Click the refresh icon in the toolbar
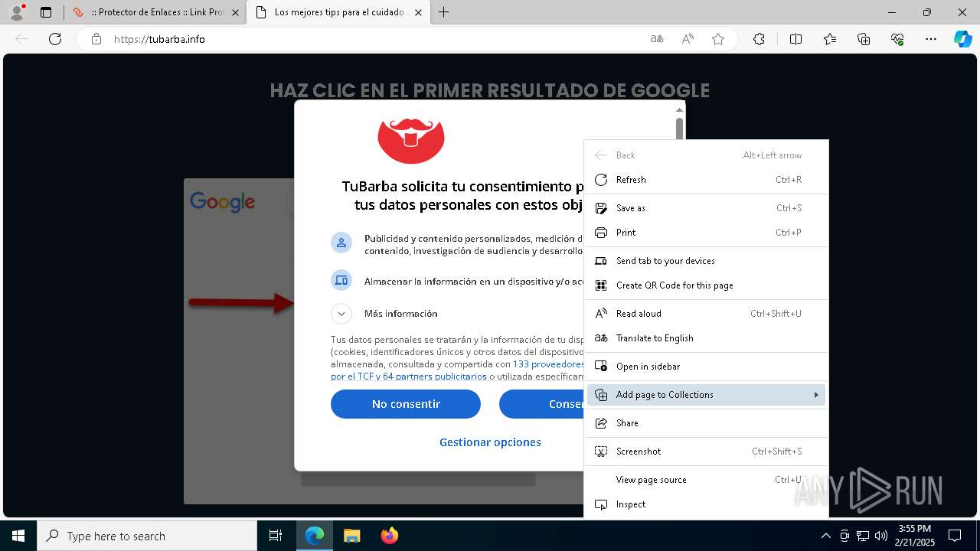Viewport: 980px width, 551px height. (x=55, y=39)
